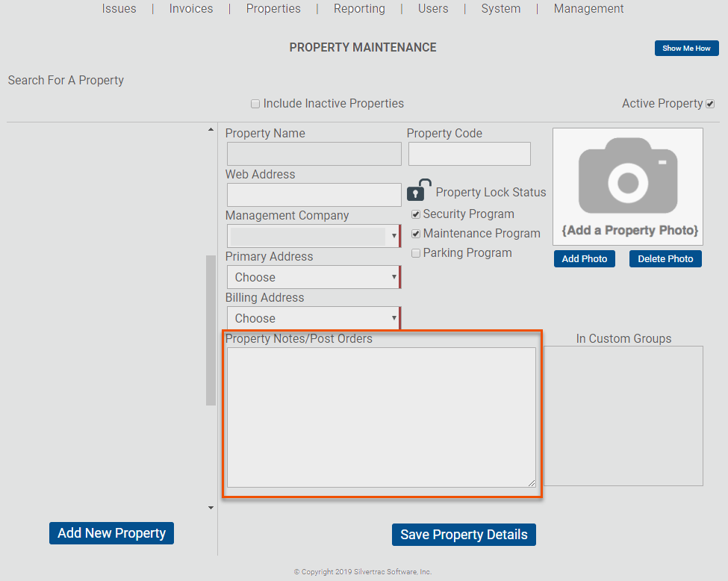Open the Invoices menu item
Viewport: 728px width, 581px height.
(191, 9)
